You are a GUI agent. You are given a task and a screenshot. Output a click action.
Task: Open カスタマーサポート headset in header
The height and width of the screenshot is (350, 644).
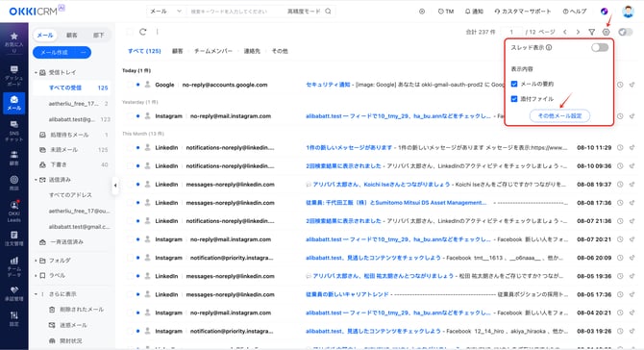(523, 12)
